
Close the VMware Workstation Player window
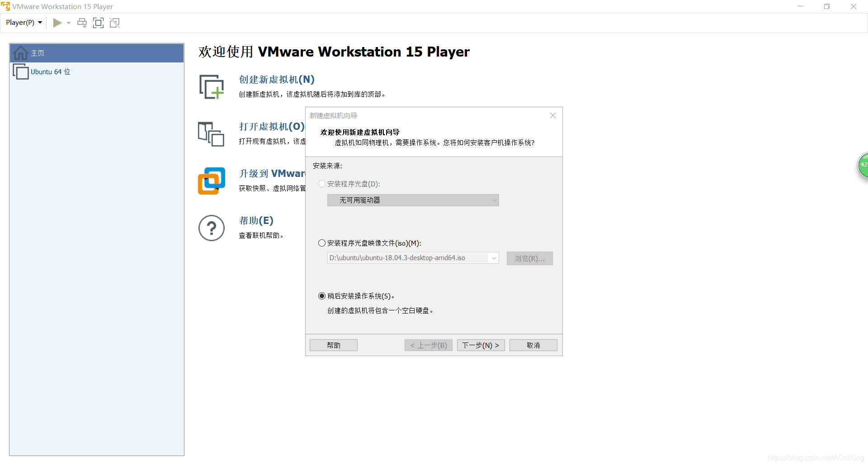[854, 6]
